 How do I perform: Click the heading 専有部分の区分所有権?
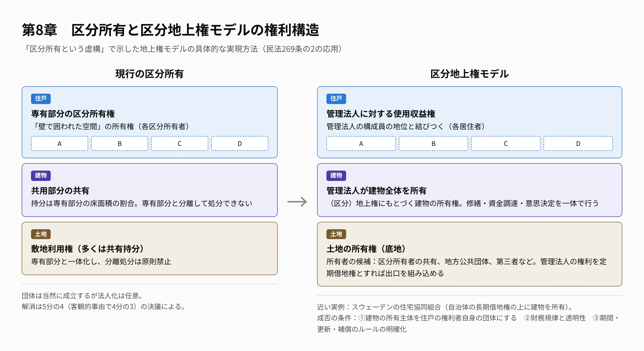(x=73, y=114)
